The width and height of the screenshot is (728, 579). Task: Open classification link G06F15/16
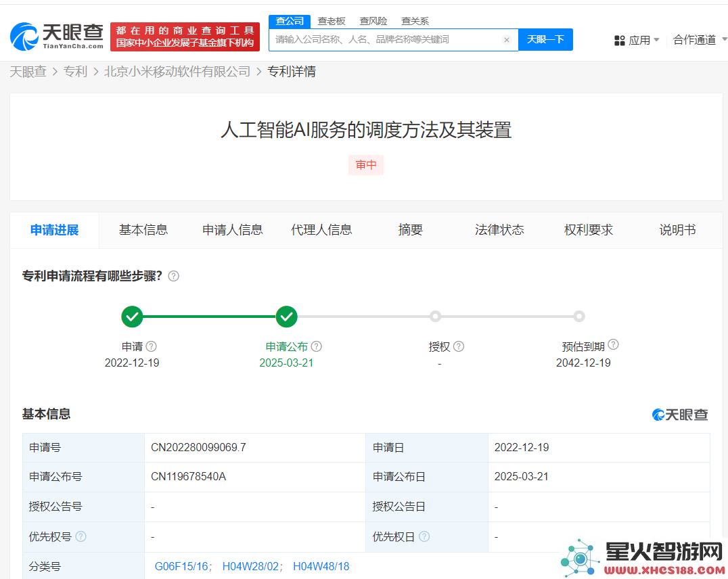(x=181, y=566)
